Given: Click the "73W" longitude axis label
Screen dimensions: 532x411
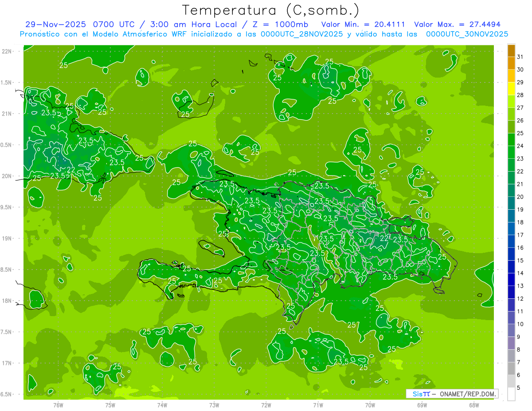Looking at the screenshot, I should [214, 405].
